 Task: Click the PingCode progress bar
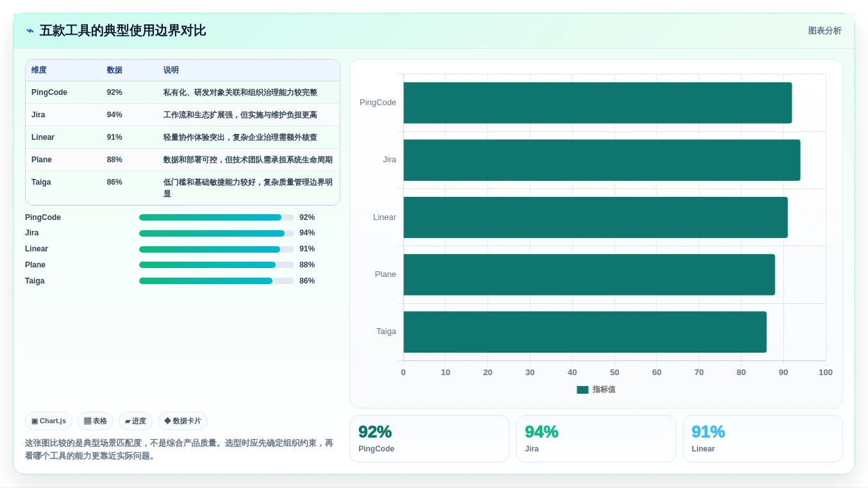pyautogui.click(x=217, y=217)
